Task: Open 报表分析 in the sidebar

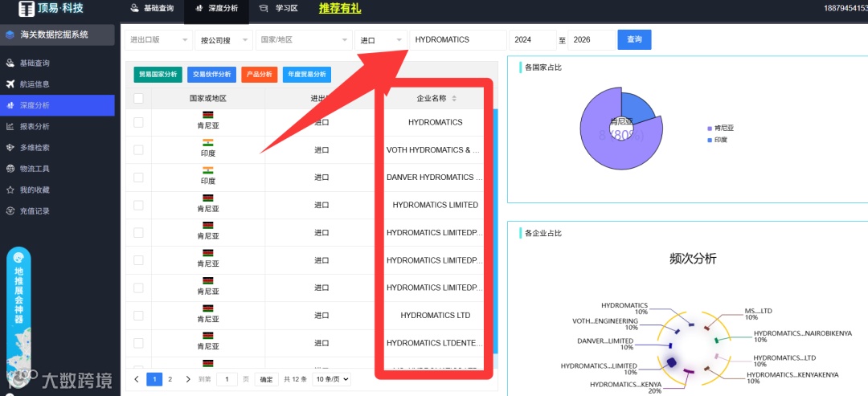Action: (57, 126)
